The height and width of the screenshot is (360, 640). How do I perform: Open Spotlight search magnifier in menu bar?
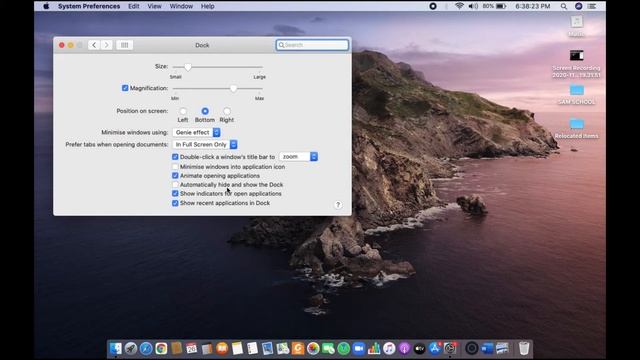[564, 6]
